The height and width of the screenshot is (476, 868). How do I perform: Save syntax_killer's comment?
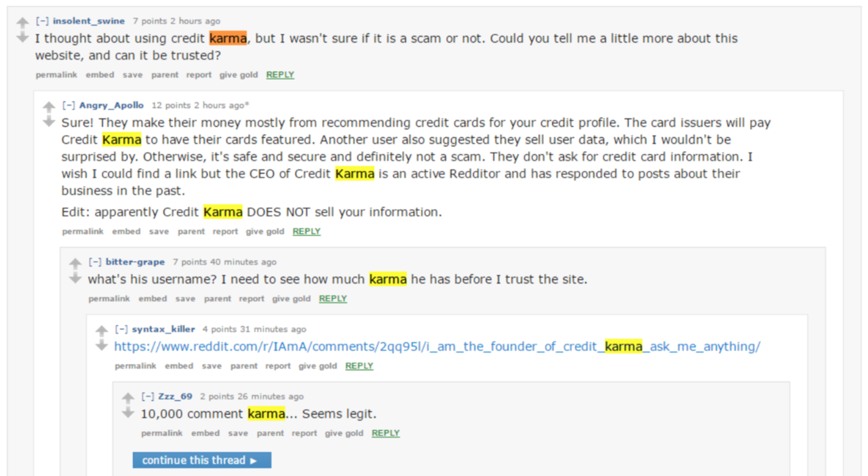click(x=212, y=365)
